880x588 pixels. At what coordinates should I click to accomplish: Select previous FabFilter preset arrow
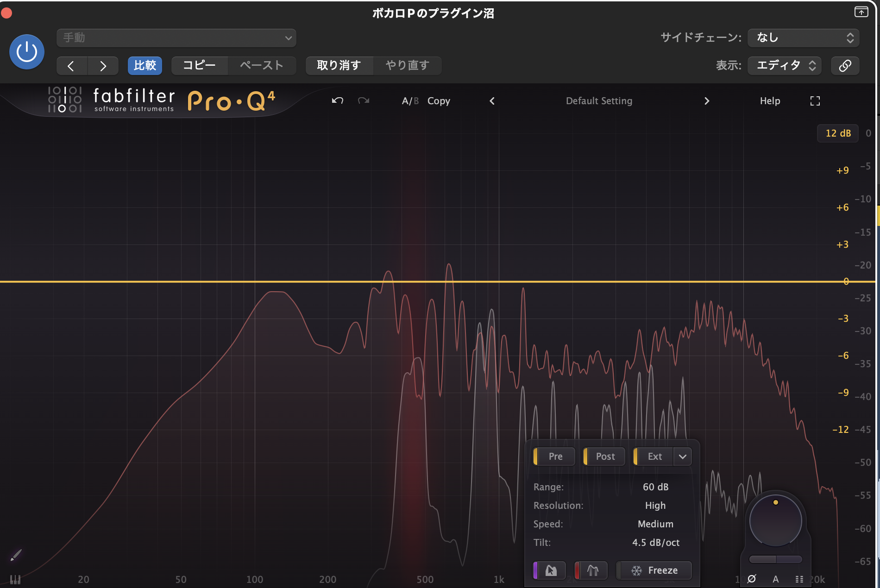pos(492,101)
